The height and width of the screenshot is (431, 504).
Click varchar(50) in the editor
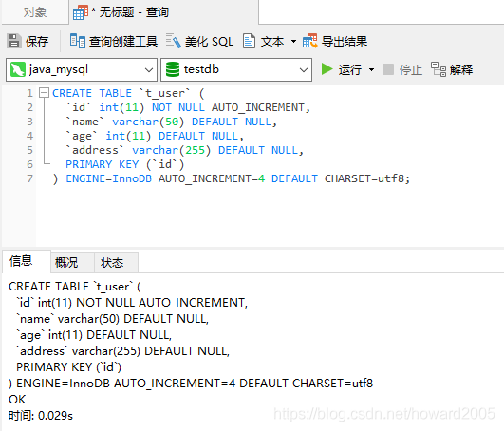pos(148,122)
